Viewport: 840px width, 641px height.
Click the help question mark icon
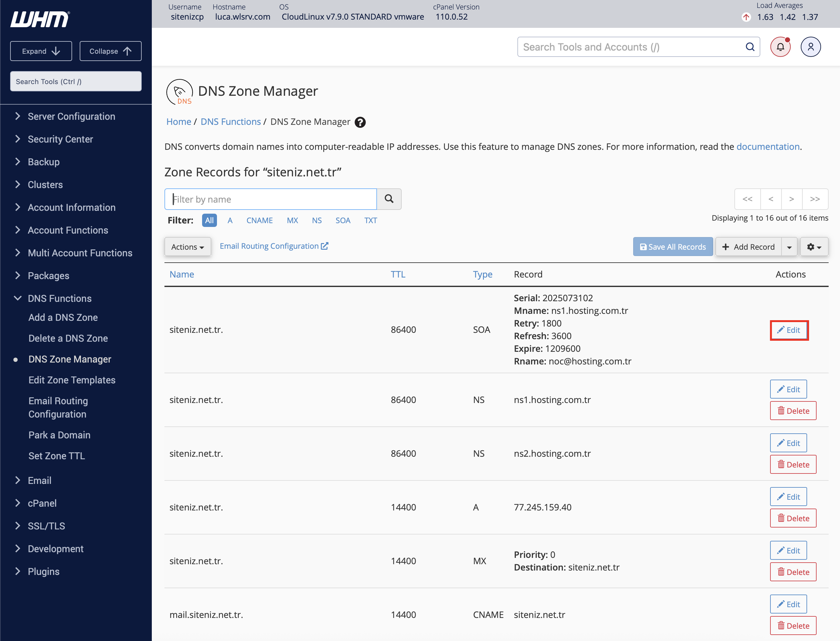click(360, 122)
